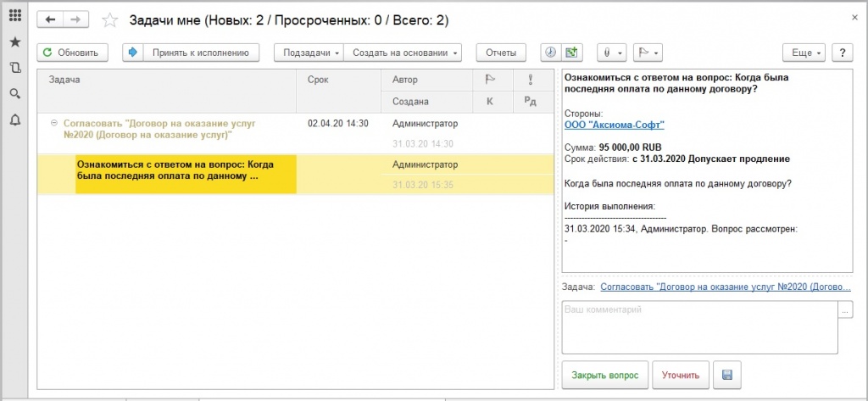The width and height of the screenshot is (868, 401).
Task: Click the green table icon in toolbar
Action: (x=572, y=53)
